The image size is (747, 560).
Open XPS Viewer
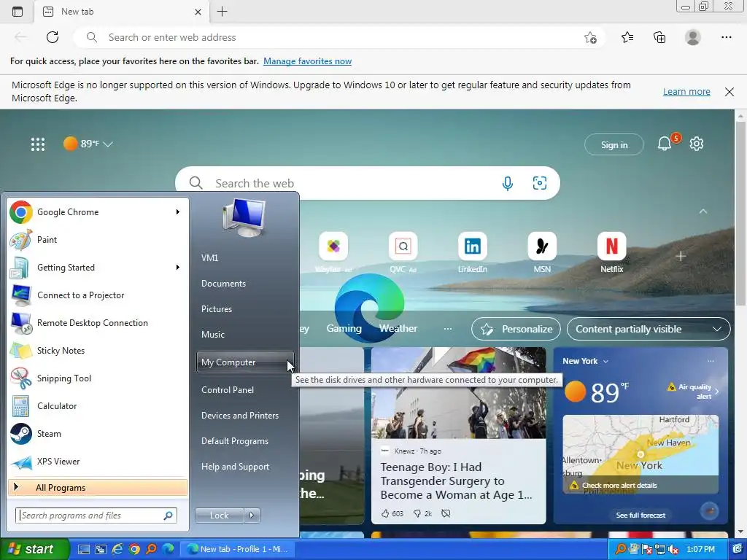(x=98, y=462)
